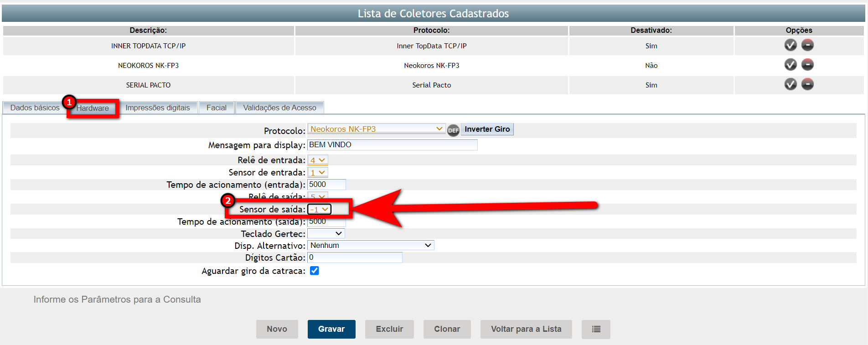Click the remove icon for NEOKOROS NK-FP3
868x345 pixels.
[807, 65]
